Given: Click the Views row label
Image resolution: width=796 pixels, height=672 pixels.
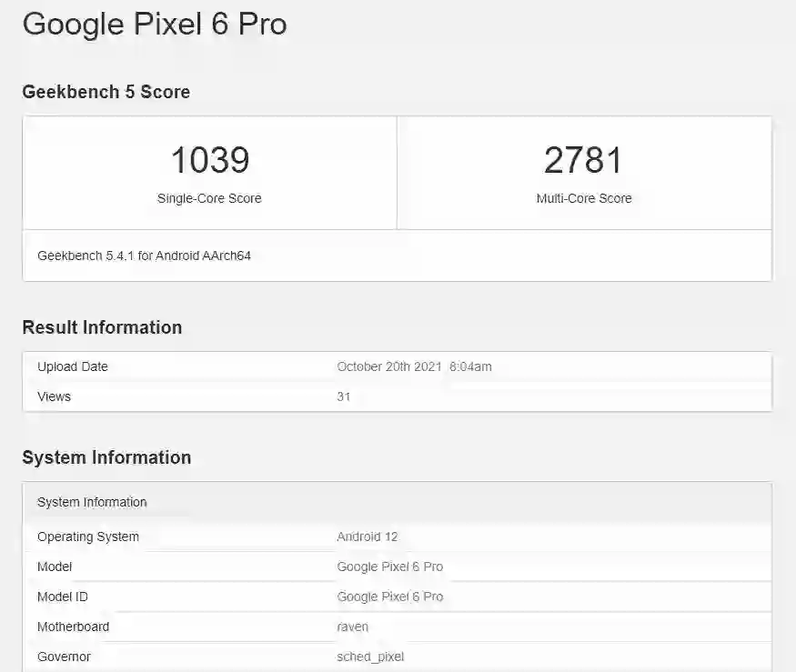Looking at the screenshot, I should (54, 396).
